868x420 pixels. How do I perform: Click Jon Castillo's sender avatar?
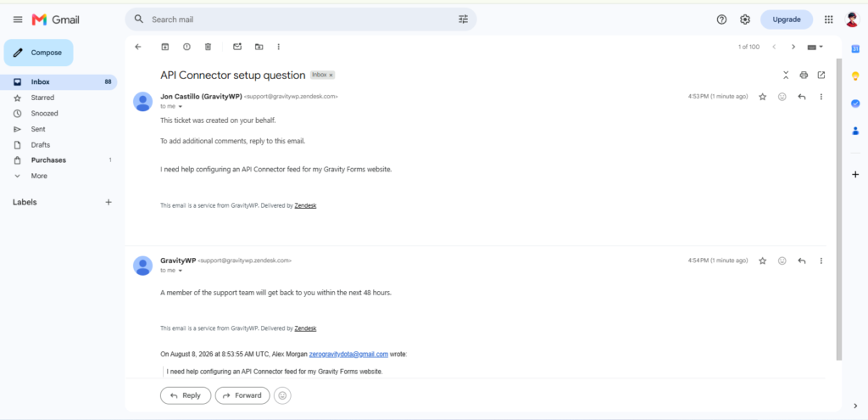(x=143, y=102)
